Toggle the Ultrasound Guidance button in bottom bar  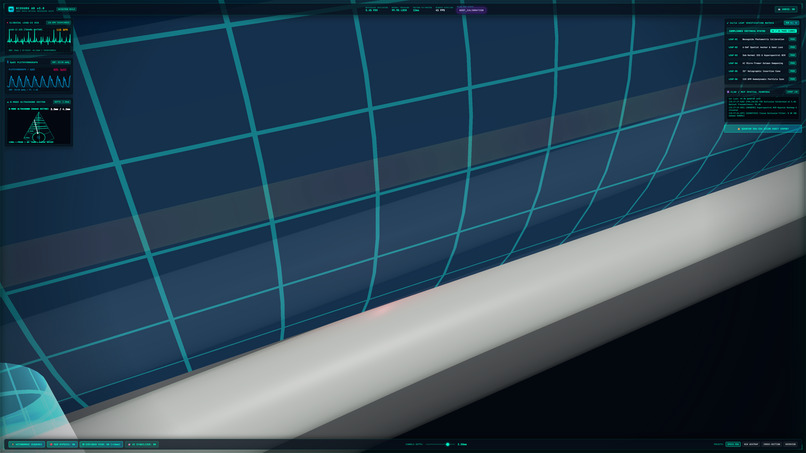tap(27, 444)
